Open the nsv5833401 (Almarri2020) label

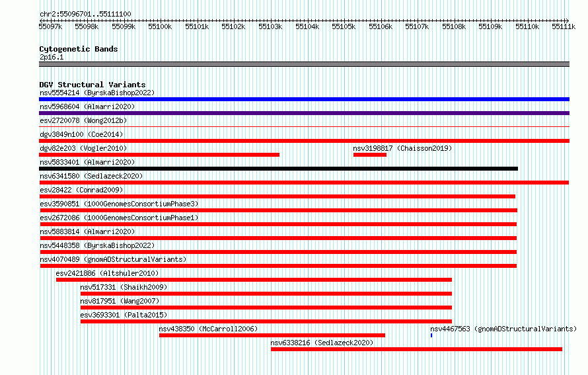pyautogui.click(x=87, y=162)
